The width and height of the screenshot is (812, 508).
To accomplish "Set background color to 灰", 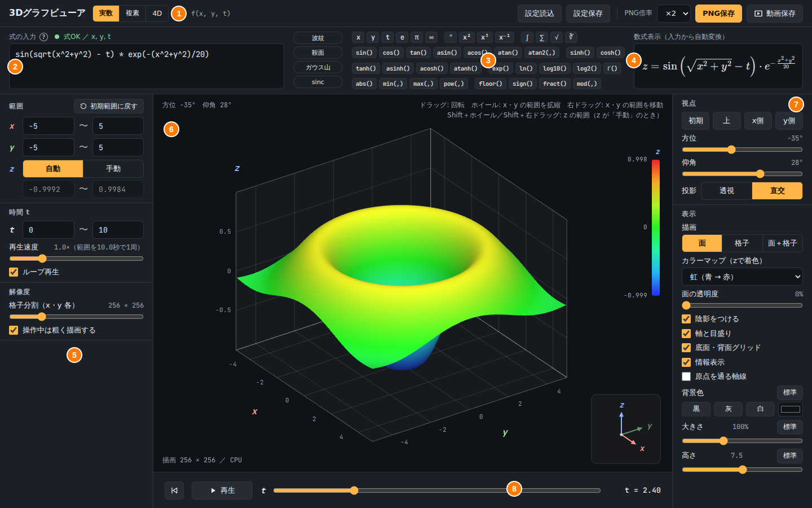I will point(728,409).
